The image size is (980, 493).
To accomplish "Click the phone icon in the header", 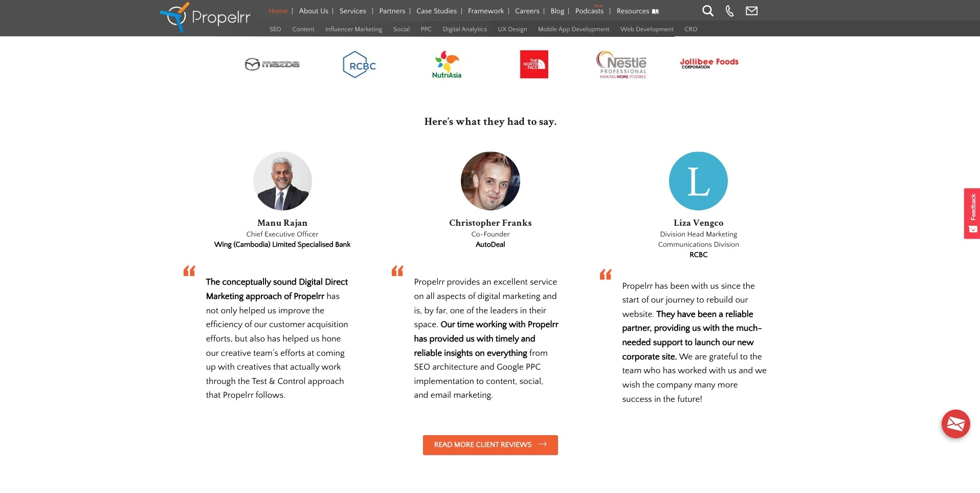I will (730, 11).
